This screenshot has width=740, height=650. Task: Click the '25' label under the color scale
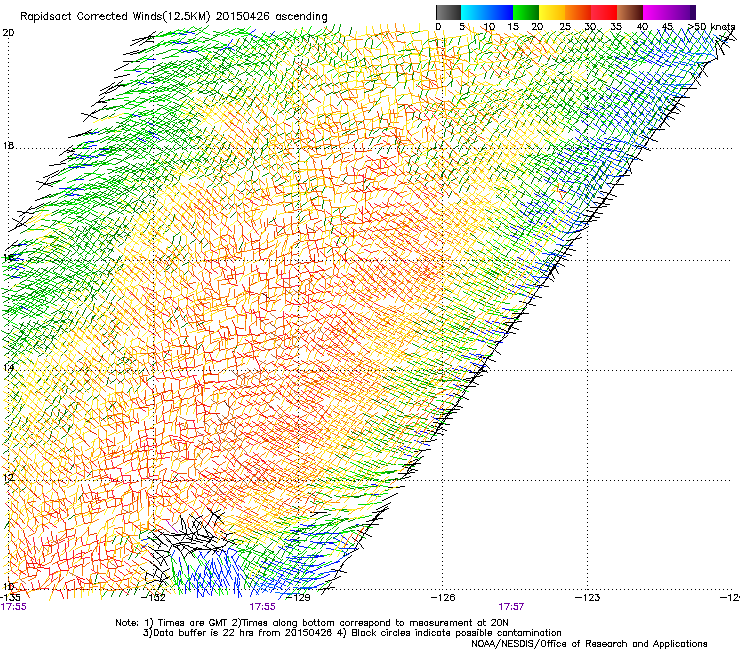(565, 27)
